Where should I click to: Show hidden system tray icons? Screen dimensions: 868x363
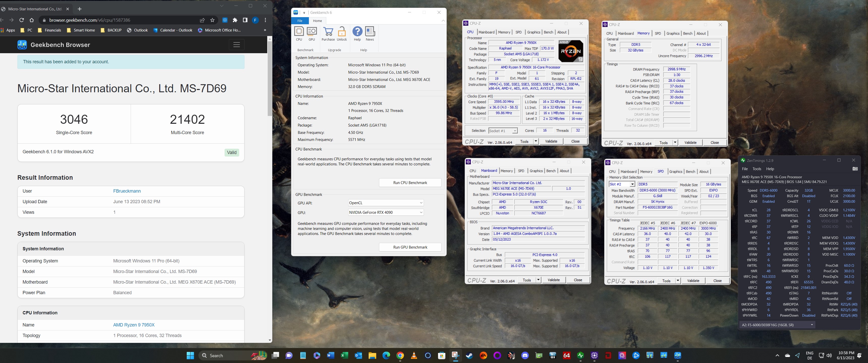point(777,355)
